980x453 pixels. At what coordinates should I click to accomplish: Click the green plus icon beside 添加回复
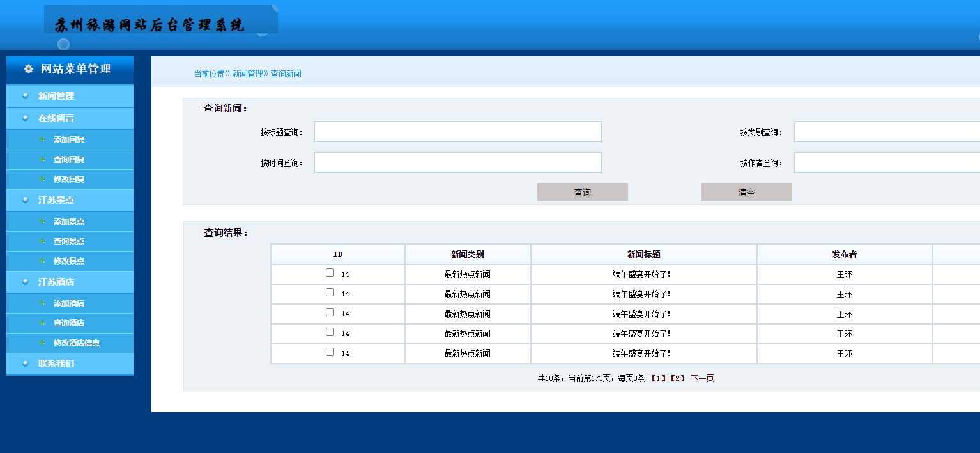[42, 139]
